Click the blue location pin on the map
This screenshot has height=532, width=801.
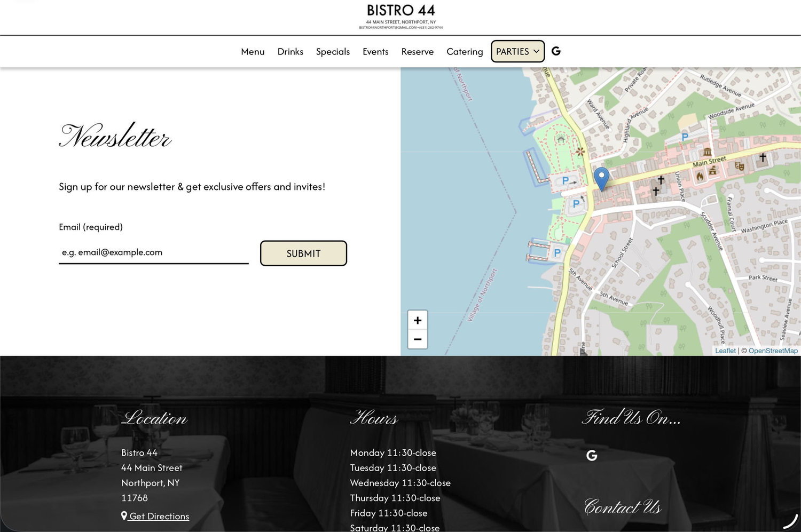tap(601, 179)
